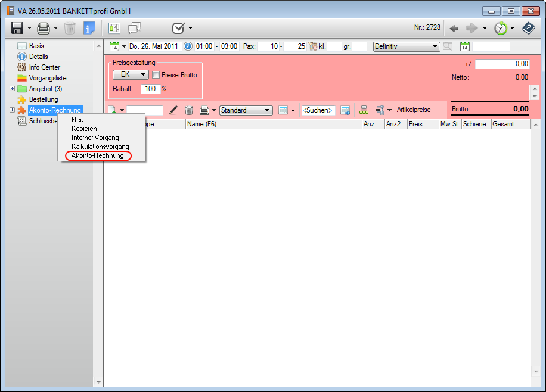Select Kopieren in the context menu
This screenshot has height=392, width=546.
[84, 129]
